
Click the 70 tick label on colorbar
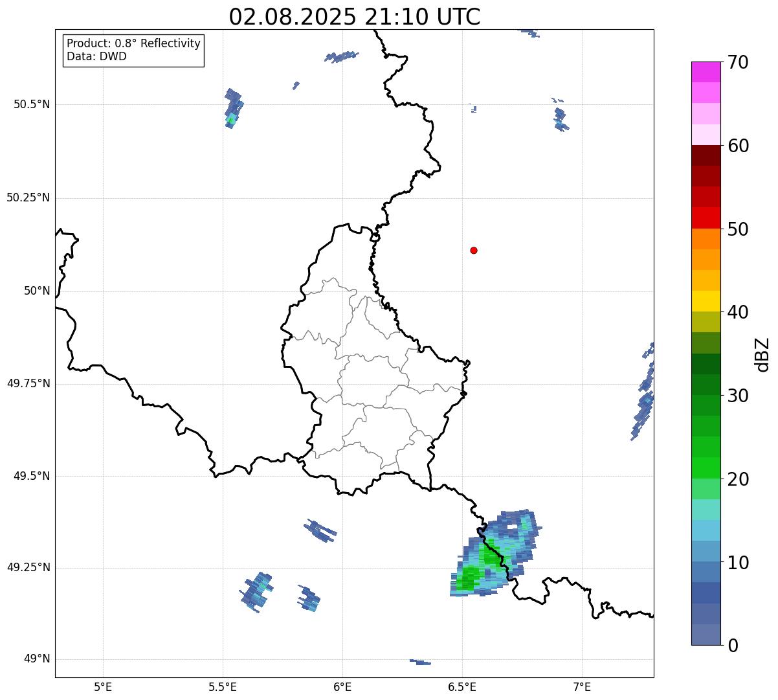coord(738,62)
